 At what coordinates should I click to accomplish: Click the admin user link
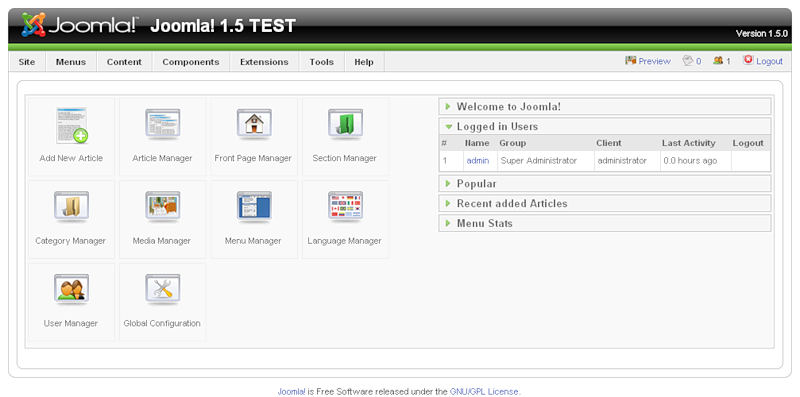pyautogui.click(x=478, y=161)
